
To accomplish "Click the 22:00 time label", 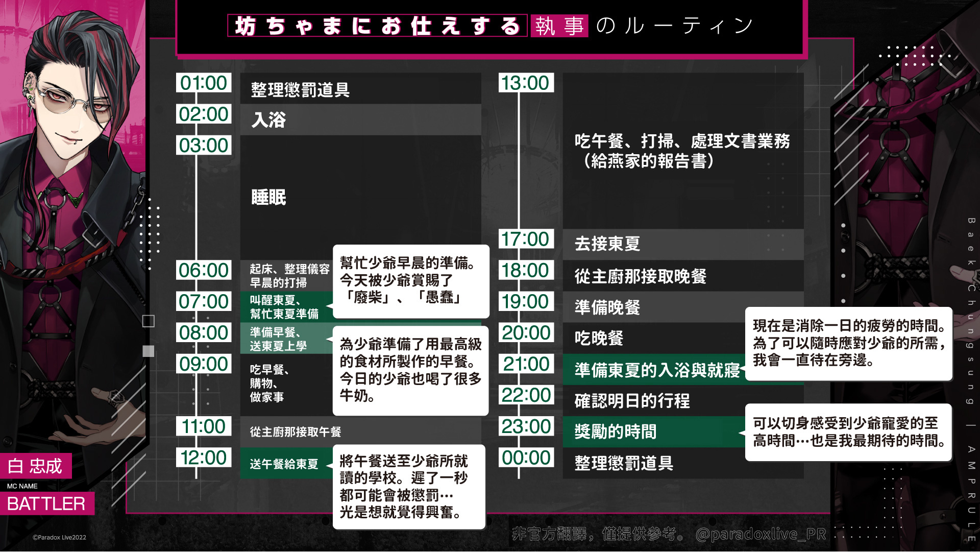I will 526,395.
